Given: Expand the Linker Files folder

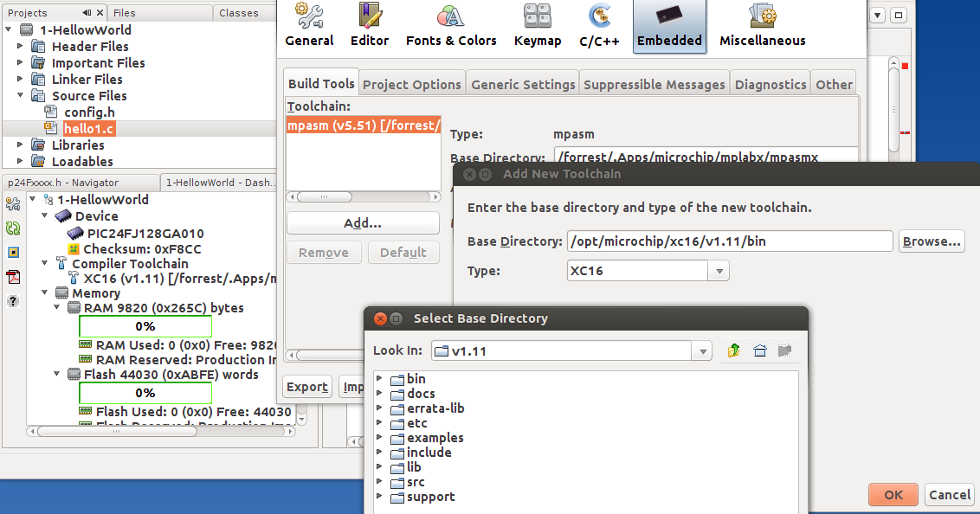Looking at the screenshot, I should (20, 80).
